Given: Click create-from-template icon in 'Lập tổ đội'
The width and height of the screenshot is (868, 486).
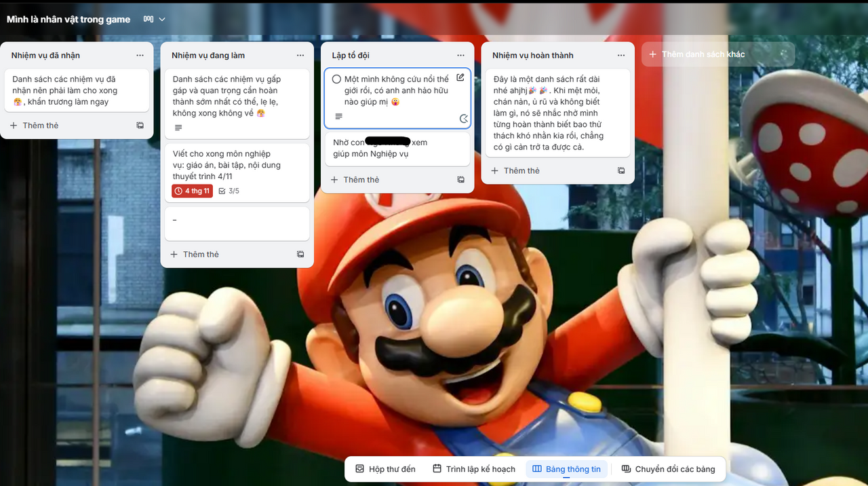Looking at the screenshot, I should pos(461,180).
